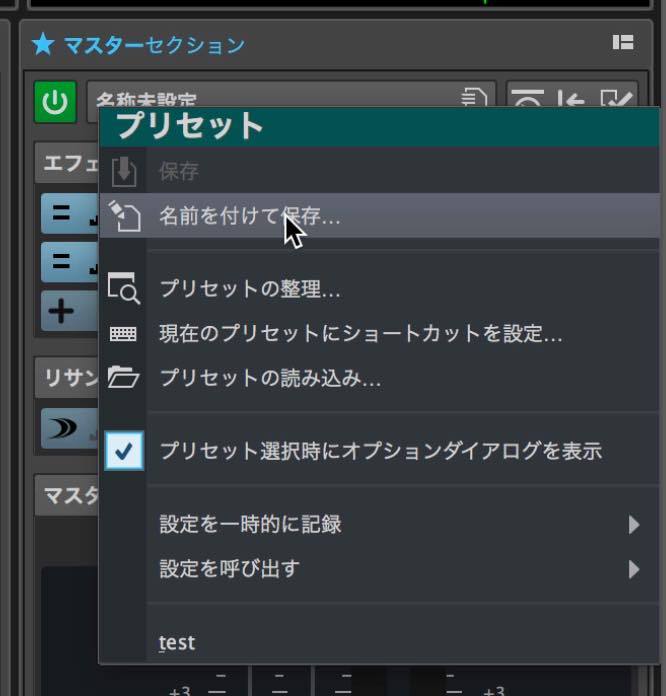This screenshot has width=666, height=696.
Task: Click the bypass check icon at top right
Action: (x=616, y=98)
